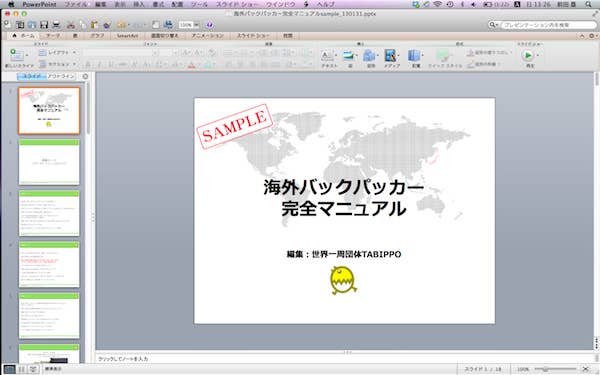The image size is (600, 375).
Task: Select the Themes ribbon tab
Action: [x=53, y=36]
